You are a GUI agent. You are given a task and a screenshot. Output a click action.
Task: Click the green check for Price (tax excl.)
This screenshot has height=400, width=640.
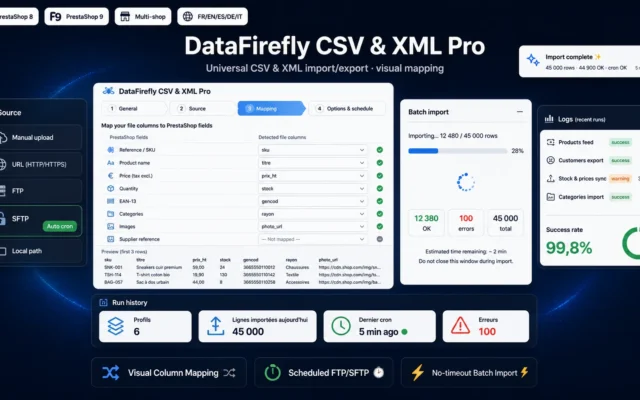click(380, 176)
